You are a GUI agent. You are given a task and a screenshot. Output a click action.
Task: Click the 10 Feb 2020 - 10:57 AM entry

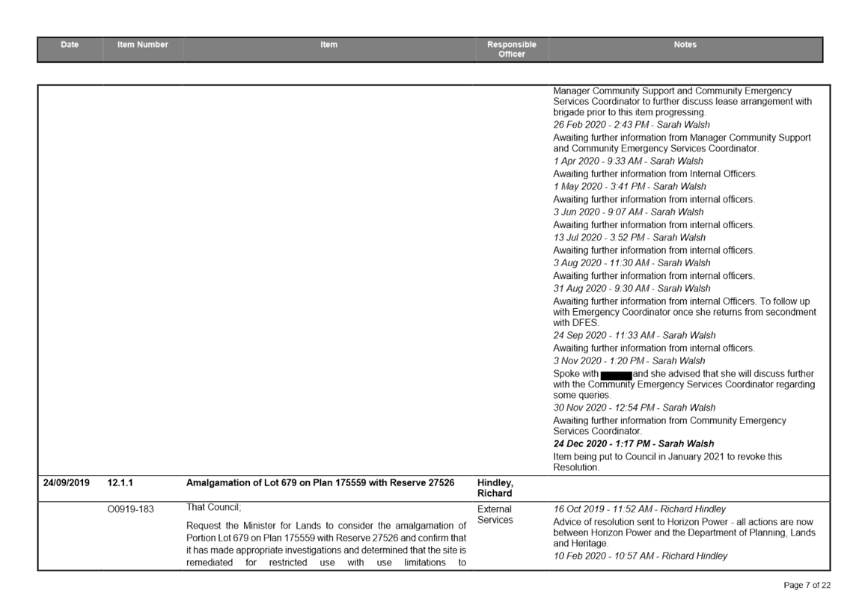coord(641,556)
